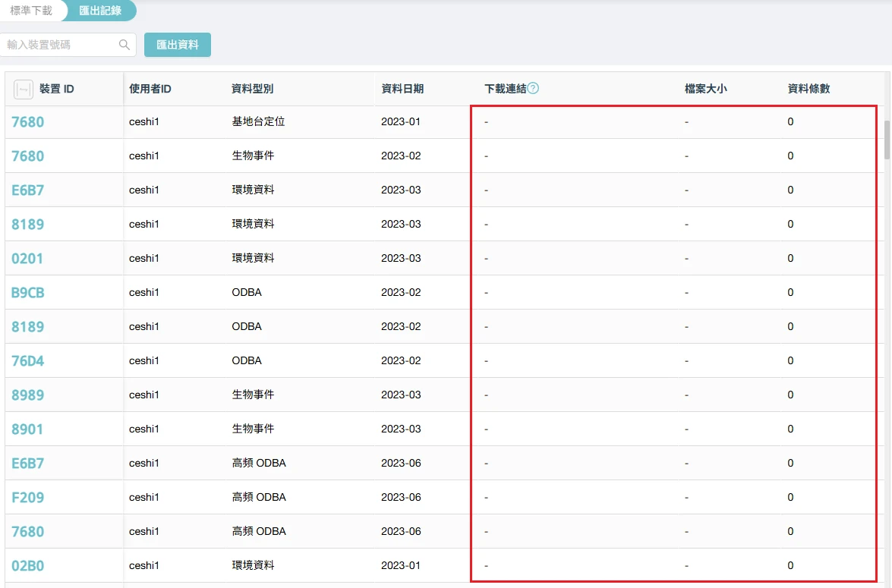This screenshot has height=588, width=892.
Task: Click the 資料日期 column header
Action: 402,89
